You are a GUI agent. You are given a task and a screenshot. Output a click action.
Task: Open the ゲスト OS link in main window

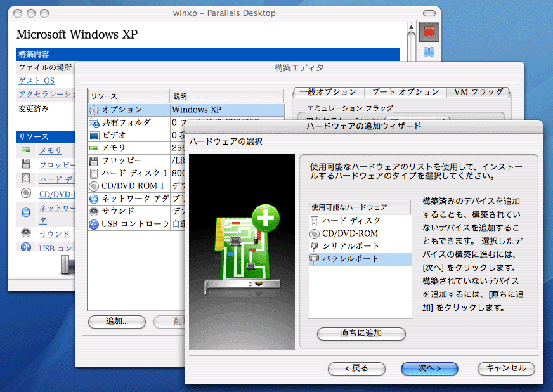36,81
